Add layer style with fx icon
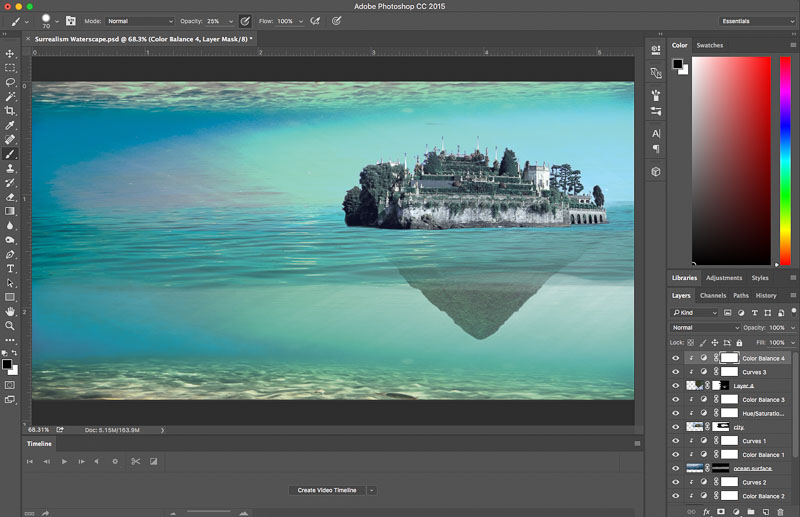Viewport: 800px width, 517px height. point(707,511)
